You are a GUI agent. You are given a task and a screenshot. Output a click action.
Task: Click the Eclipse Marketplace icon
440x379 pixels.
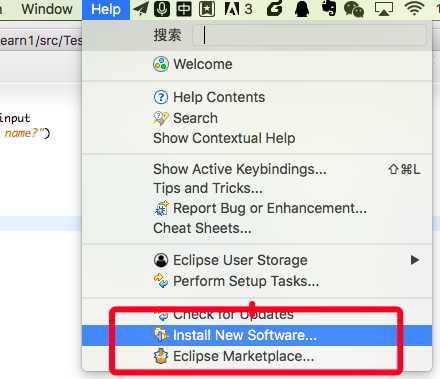(161, 356)
